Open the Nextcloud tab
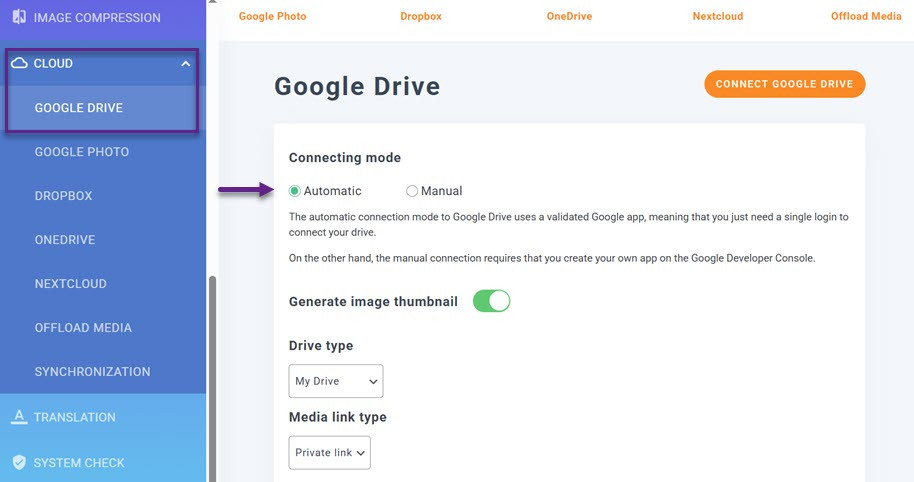 (717, 16)
